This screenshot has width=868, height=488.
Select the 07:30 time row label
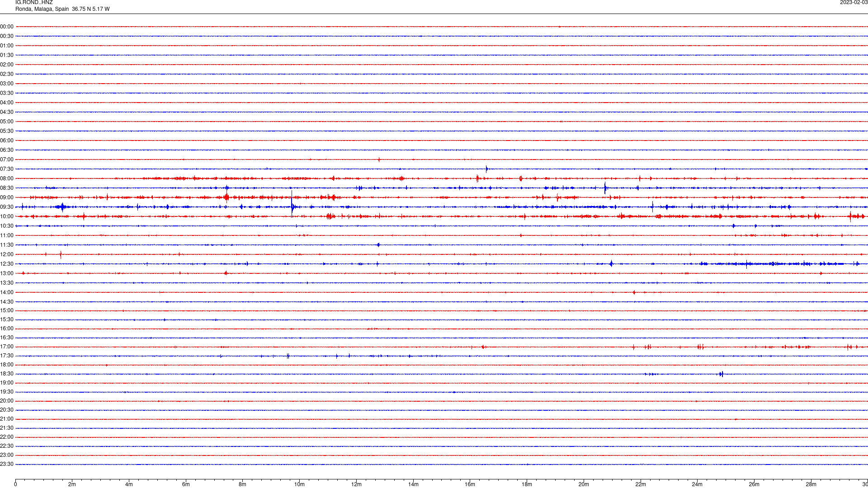(x=7, y=169)
